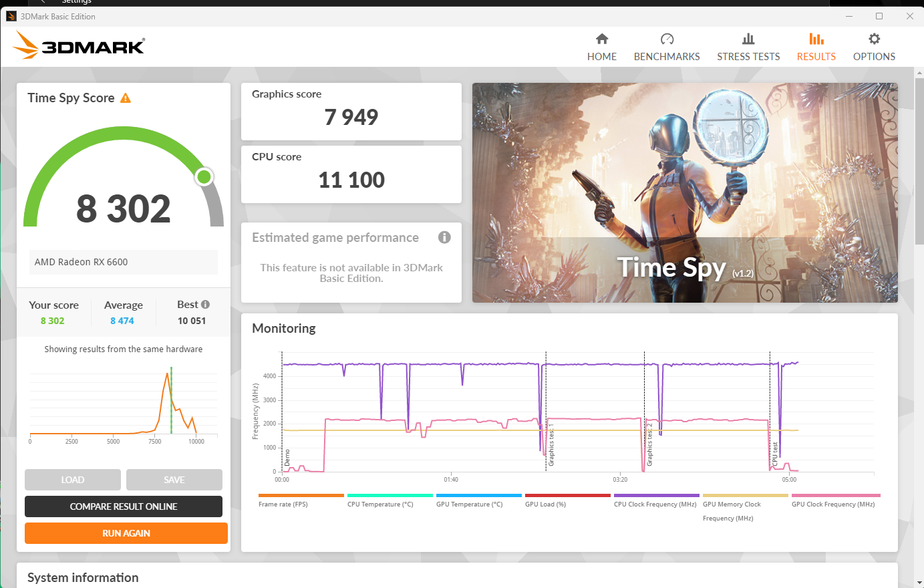924x588 pixels.
Task: Go to the HOME section
Action: click(x=602, y=47)
